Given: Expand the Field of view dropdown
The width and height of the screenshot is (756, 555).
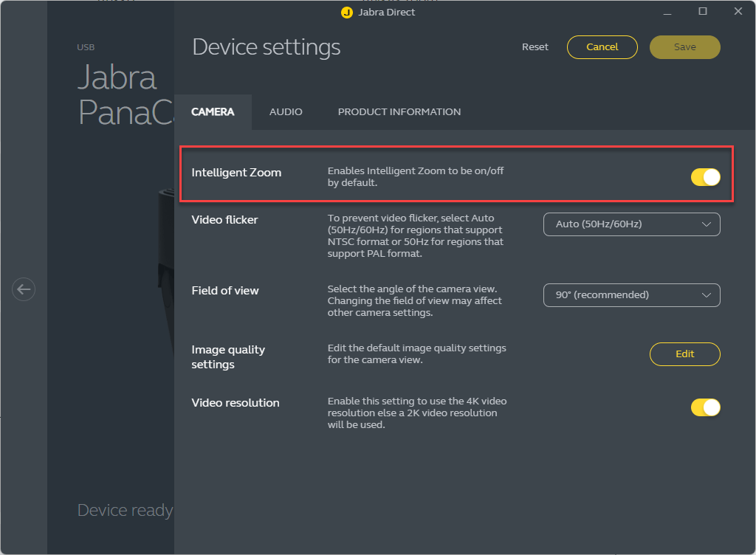Looking at the screenshot, I should (631, 295).
